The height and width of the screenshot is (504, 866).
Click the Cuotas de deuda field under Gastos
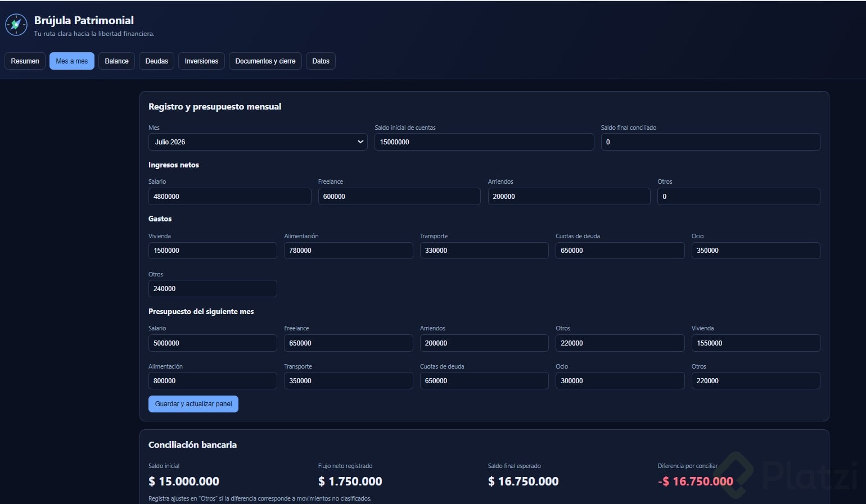pyautogui.click(x=620, y=251)
